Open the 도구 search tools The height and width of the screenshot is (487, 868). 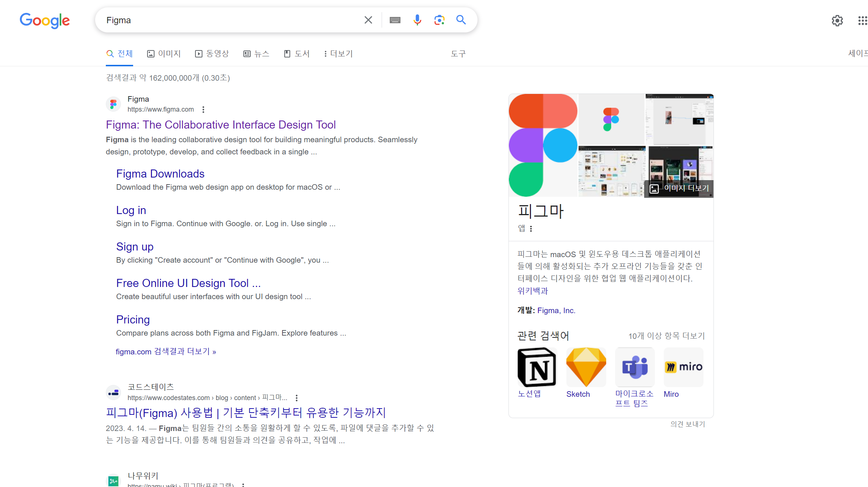458,54
